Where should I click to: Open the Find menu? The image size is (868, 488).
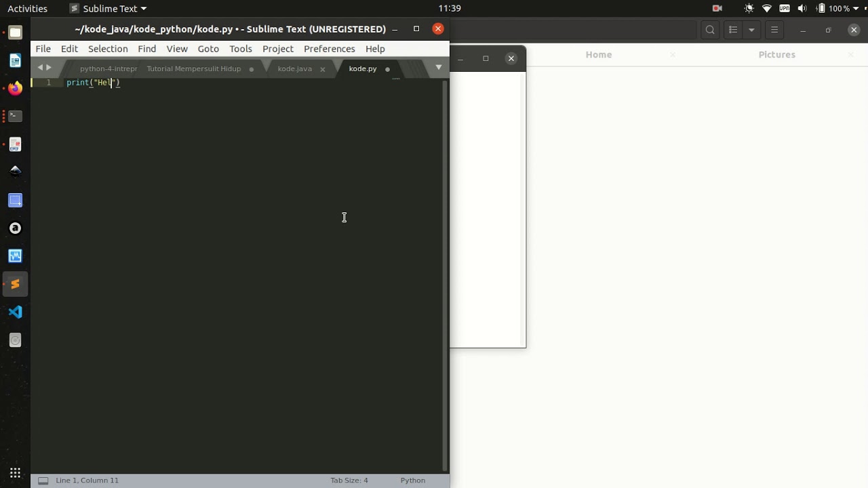click(147, 49)
